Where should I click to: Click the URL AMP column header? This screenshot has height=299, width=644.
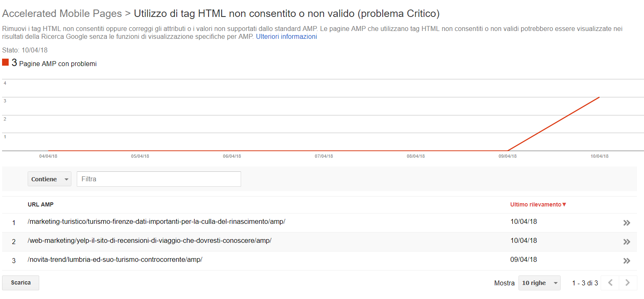coord(40,204)
